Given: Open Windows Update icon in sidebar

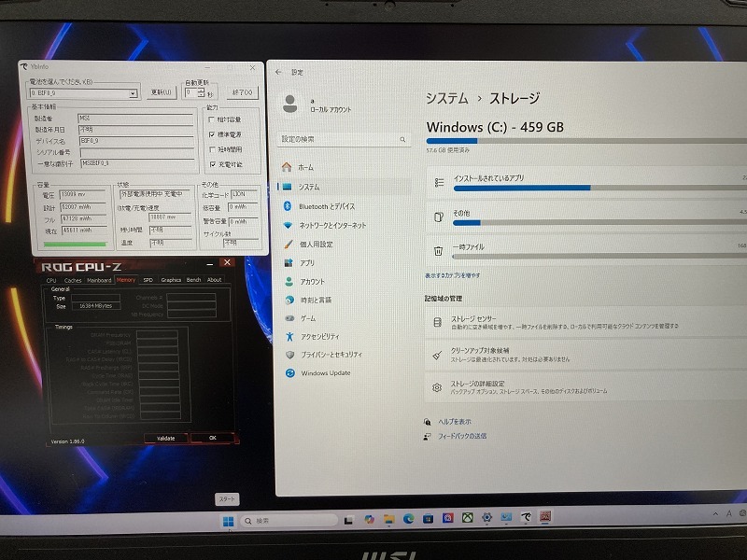Looking at the screenshot, I should click(x=290, y=372).
